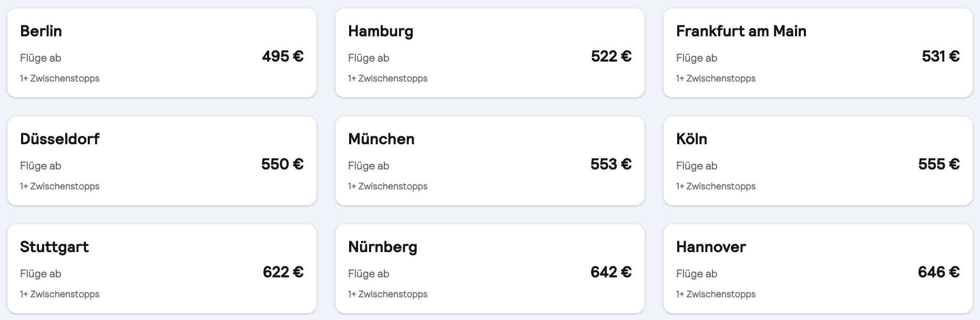This screenshot has height=320, width=980.
Task: Open the Stuttgart flight offer
Action: coord(161,268)
